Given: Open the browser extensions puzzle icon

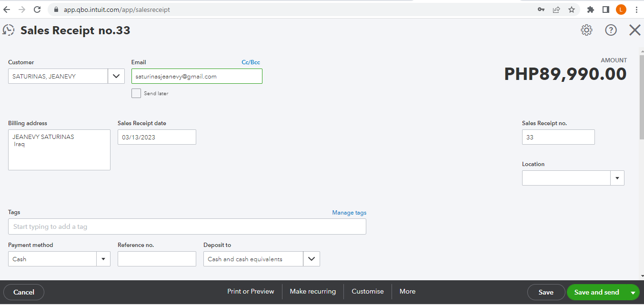Looking at the screenshot, I should point(591,10).
